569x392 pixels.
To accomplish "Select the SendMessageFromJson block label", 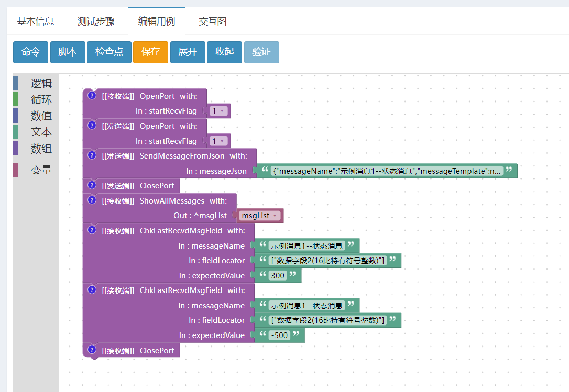I will pyautogui.click(x=174, y=156).
